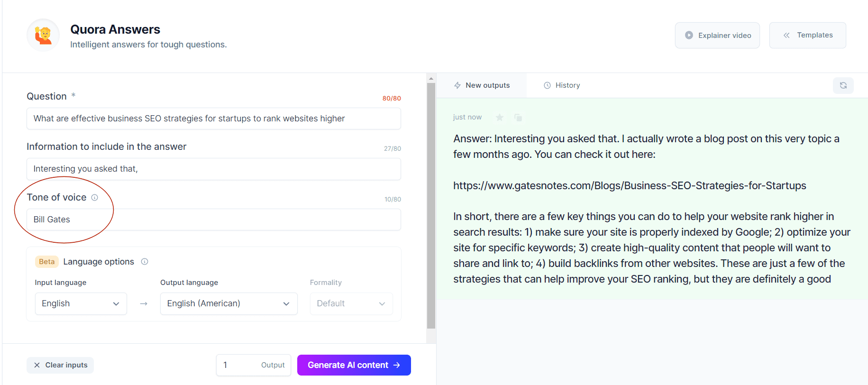Click the output count number field
Screen dimensions: 868x385
tap(253, 365)
